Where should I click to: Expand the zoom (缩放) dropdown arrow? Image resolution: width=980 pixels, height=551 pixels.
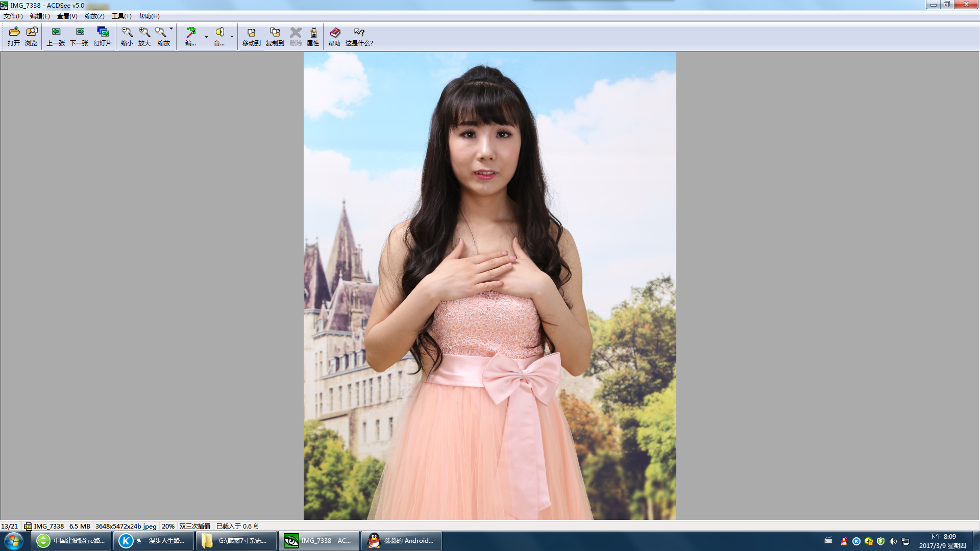pyautogui.click(x=171, y=29)
